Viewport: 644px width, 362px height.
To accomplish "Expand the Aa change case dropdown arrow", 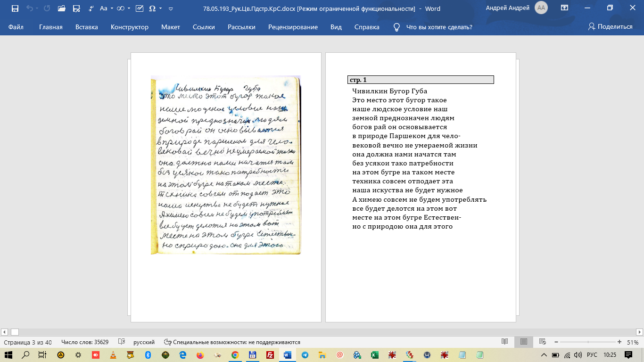I will [x=111, y=8].
